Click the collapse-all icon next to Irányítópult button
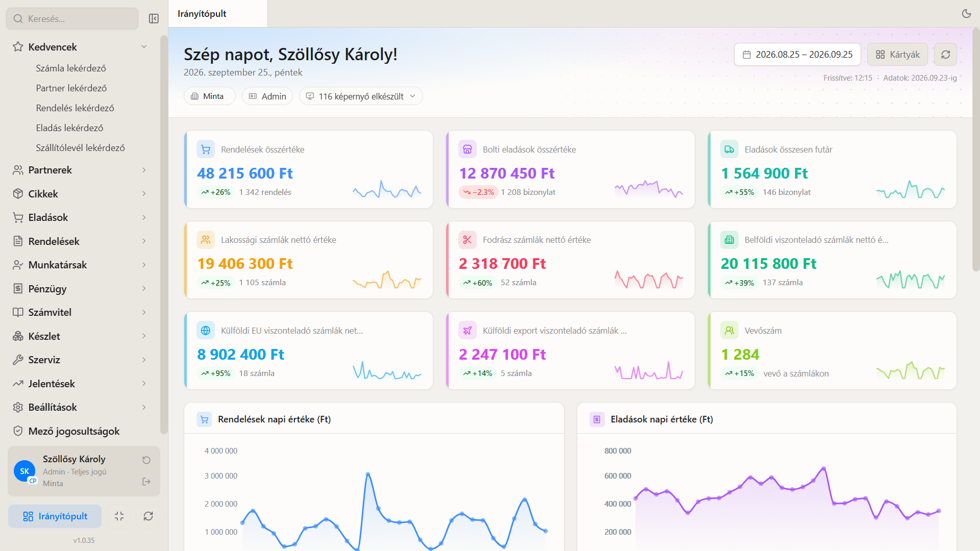The image size is (980, 551). [119, 516]
